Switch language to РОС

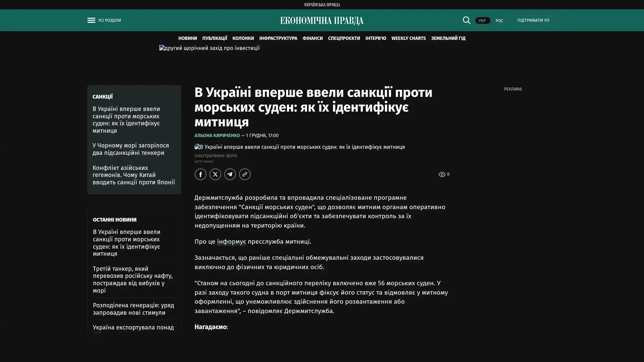499,20
